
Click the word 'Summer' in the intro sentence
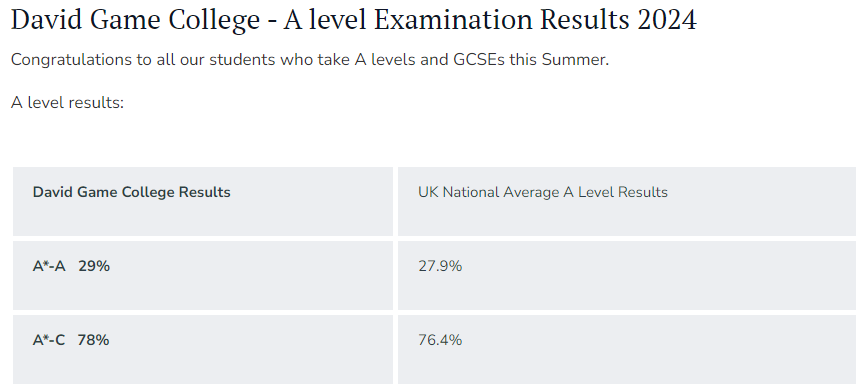pos(575,59)
